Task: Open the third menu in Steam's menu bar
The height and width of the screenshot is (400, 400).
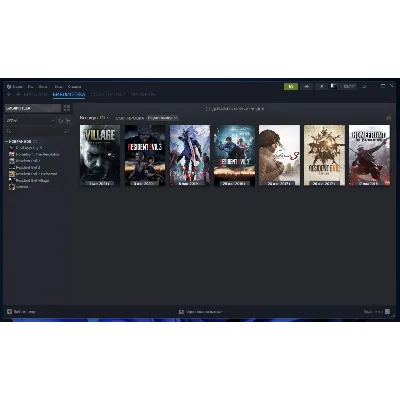Action: [x=43, y=87]
